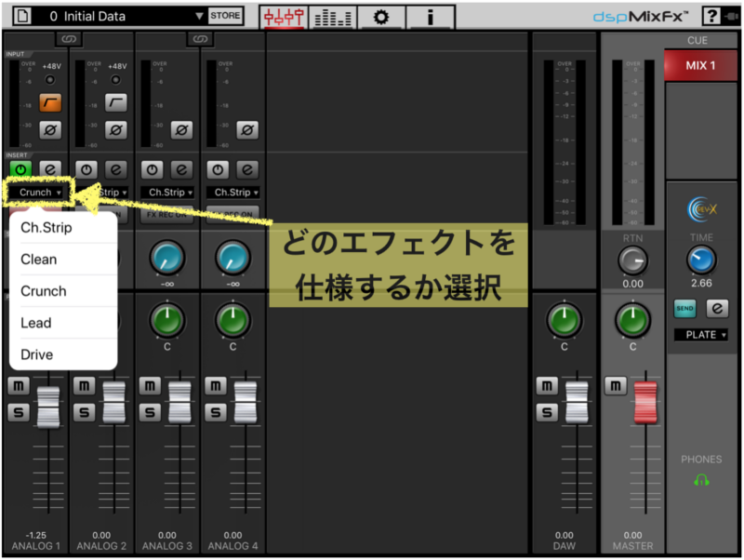Open the Analog 4 Ch.Strip dropdown
The image size is (744, 560).
click(x=233, y=193)
